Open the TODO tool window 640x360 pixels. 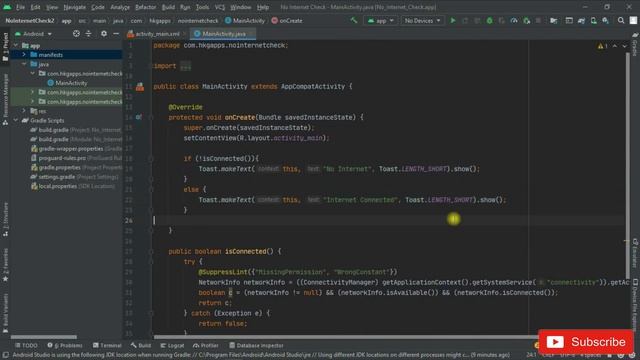[x=26, y=345]
